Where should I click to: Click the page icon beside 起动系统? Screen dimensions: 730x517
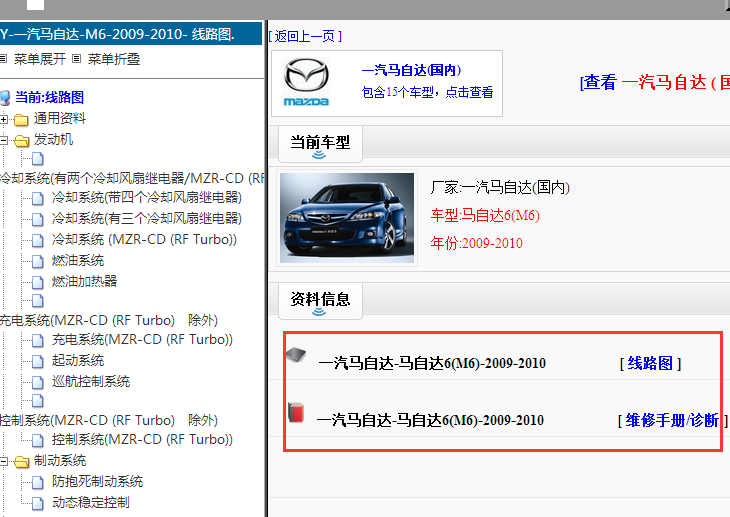click(38, 361)
